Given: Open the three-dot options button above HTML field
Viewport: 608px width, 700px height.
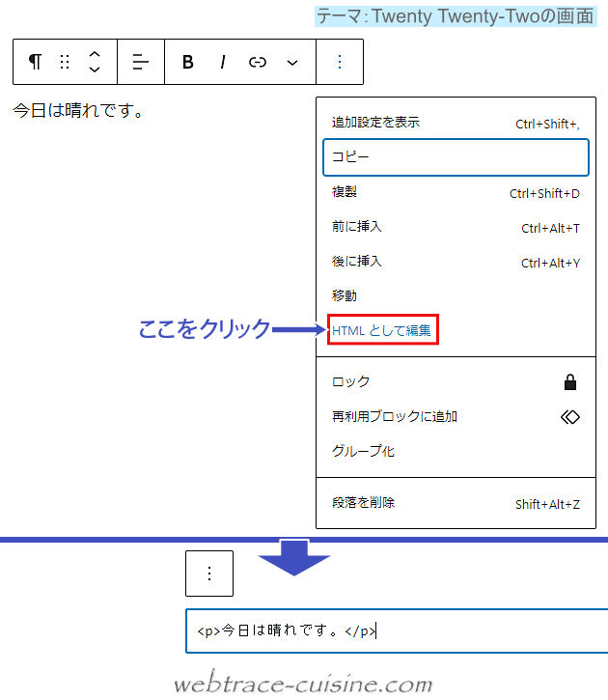Looking at the screenshot, I should tap(209, 574).
